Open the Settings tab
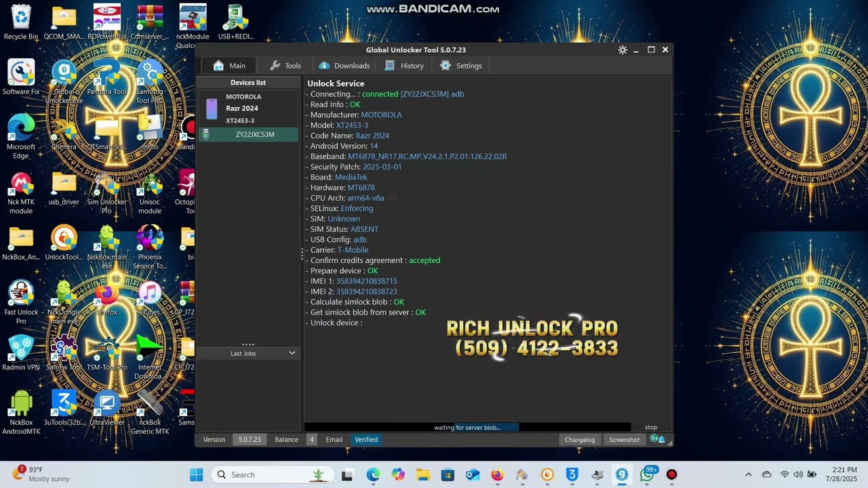The height and width of the screenshot is (488, 868). (x=461, y=66)
